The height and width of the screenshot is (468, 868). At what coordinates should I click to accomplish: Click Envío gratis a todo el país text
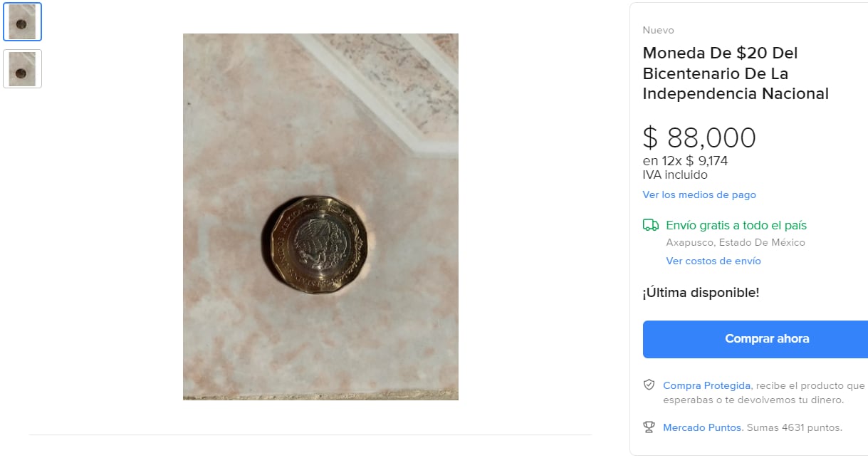736,225
